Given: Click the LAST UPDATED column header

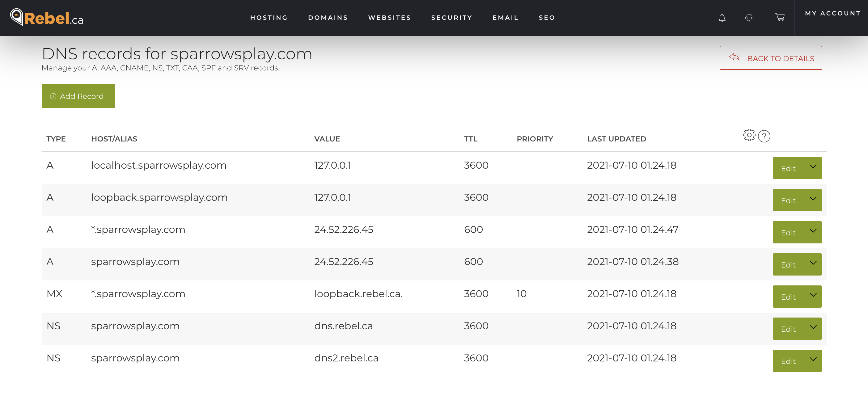Looking at the screenshot, I should [616, 139].
